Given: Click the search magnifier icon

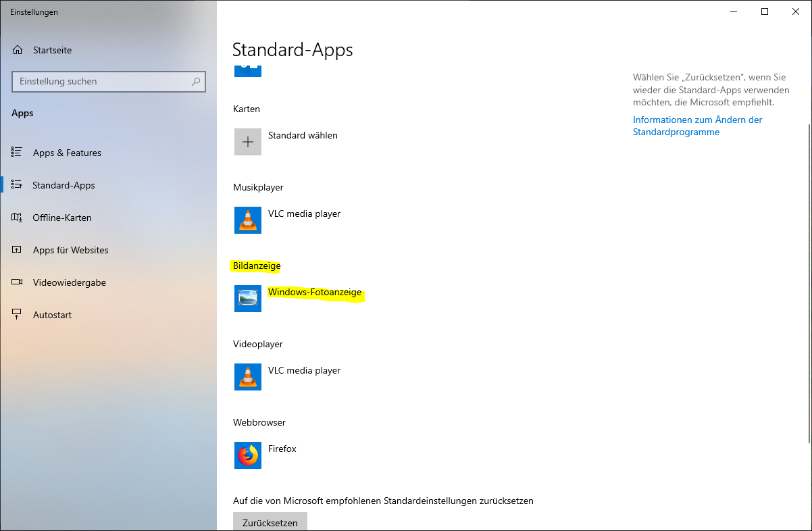Looking at the screenshot, I should point(196,82).
